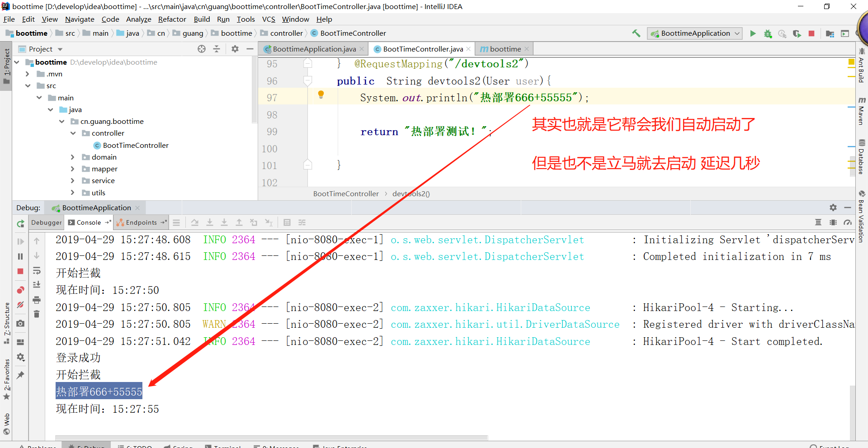The image size is (868, 448).
Task: Click Step Into icon in debugger toolbar
Action: coord(209,222)
